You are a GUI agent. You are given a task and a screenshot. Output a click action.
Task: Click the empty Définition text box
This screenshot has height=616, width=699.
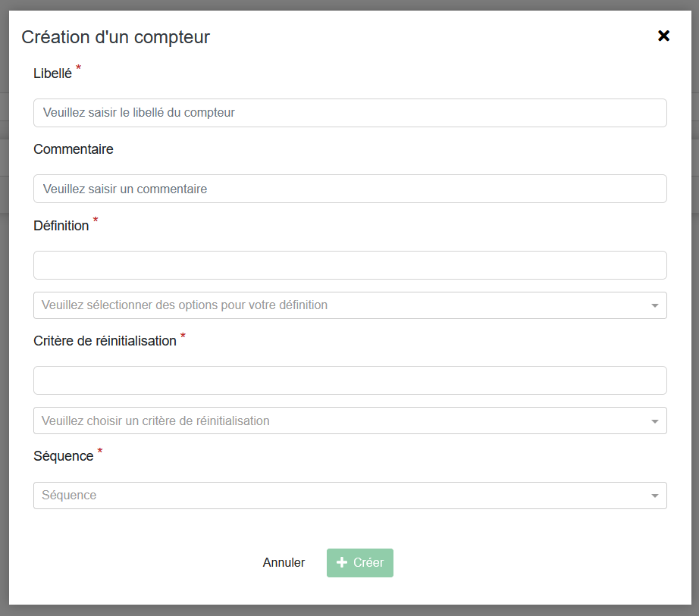349,265
